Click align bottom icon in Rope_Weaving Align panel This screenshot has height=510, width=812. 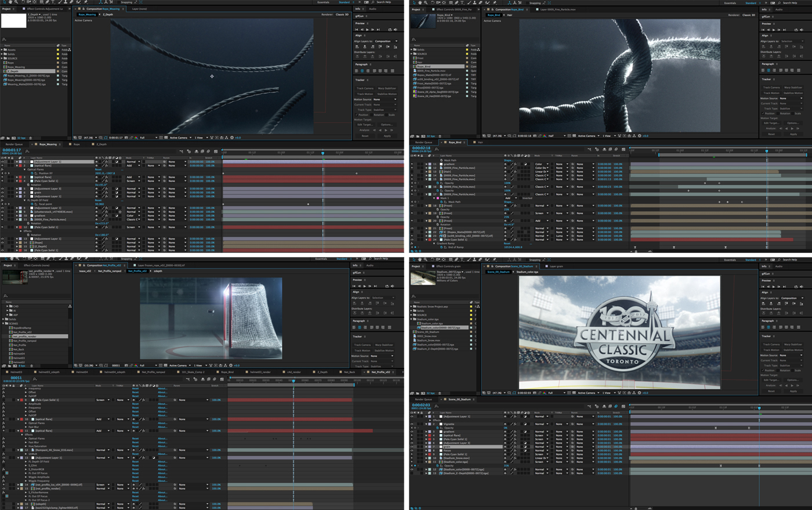pyautogui.click(x=395, y=47)
